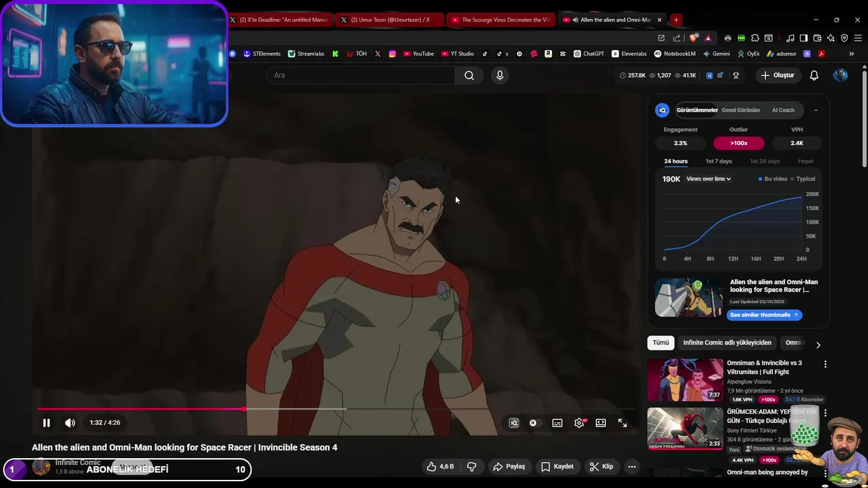
Task: Toggle Typical chart series
Action: (x=803, y=179)
